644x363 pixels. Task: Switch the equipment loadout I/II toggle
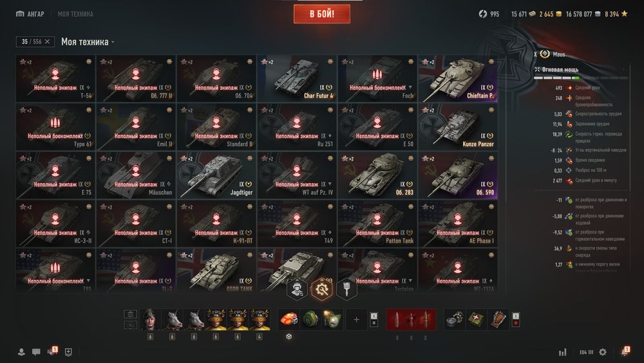[374, 319]
